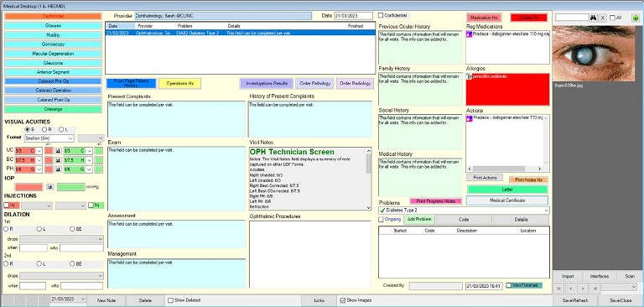
Task: Click in the Present Complaints text field
Action: click(176, 119)
